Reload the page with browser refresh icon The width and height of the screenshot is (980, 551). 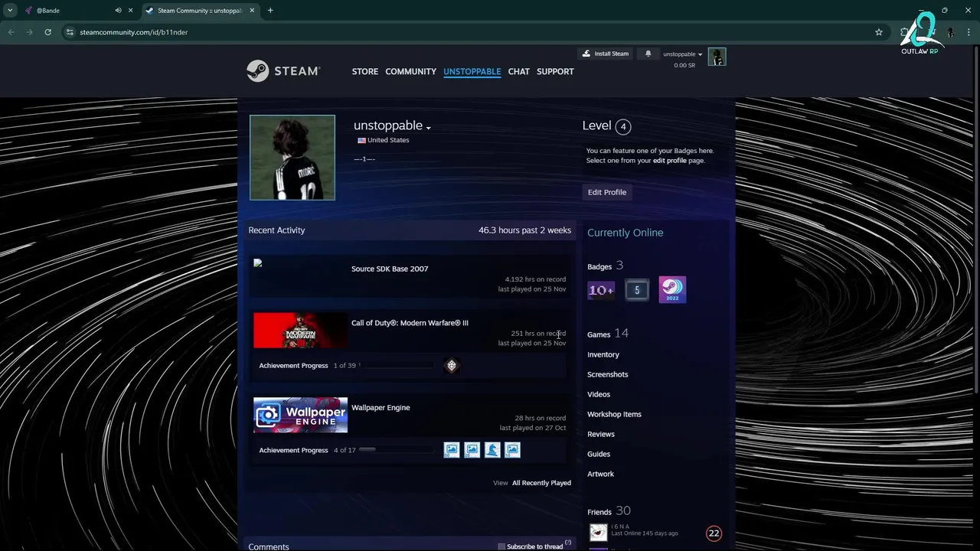(x=47, y=32)
